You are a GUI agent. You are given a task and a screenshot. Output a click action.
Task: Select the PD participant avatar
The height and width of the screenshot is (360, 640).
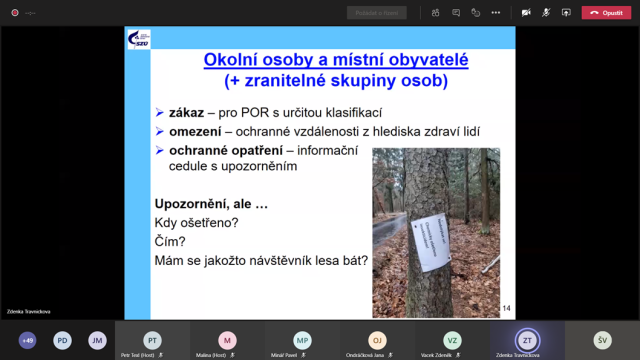coord(62,340)
